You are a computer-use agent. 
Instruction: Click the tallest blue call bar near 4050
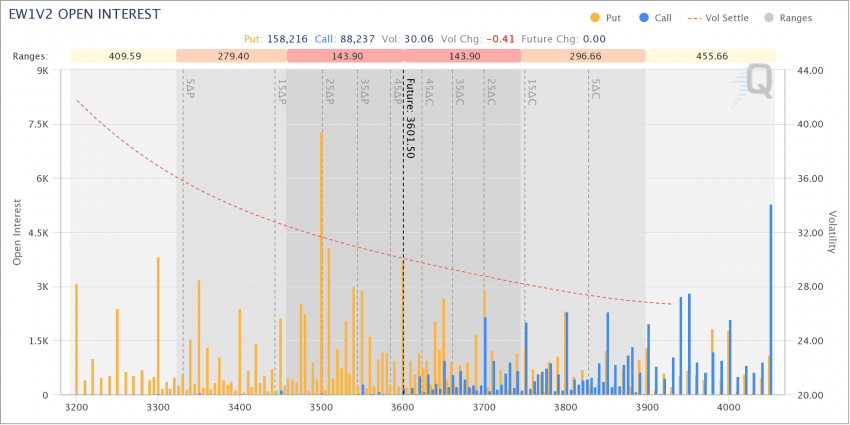771,300
